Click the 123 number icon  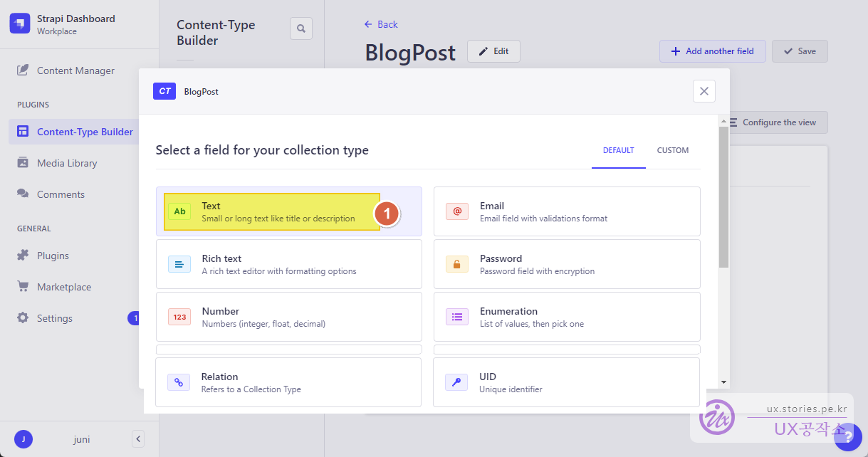(x=179, y=317)
